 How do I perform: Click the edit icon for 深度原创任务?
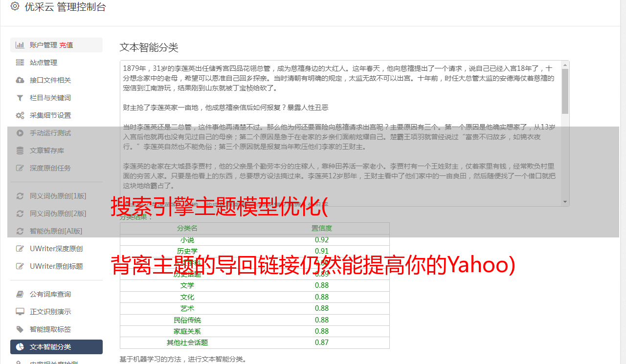pos(20,168)
